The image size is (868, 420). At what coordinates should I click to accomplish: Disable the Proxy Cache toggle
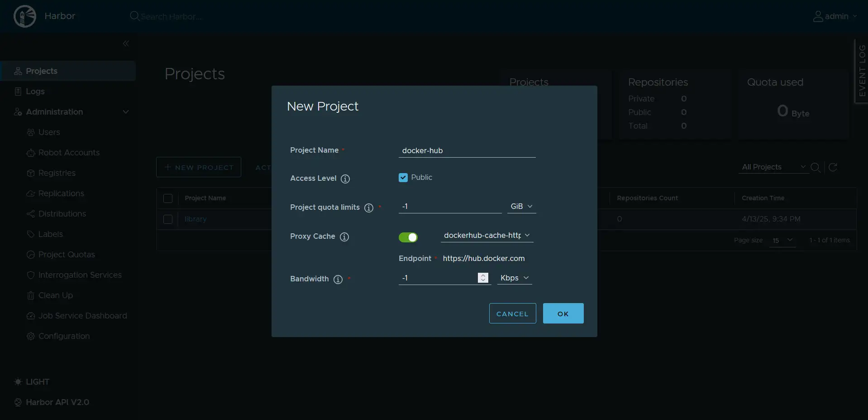click(408, 237)
